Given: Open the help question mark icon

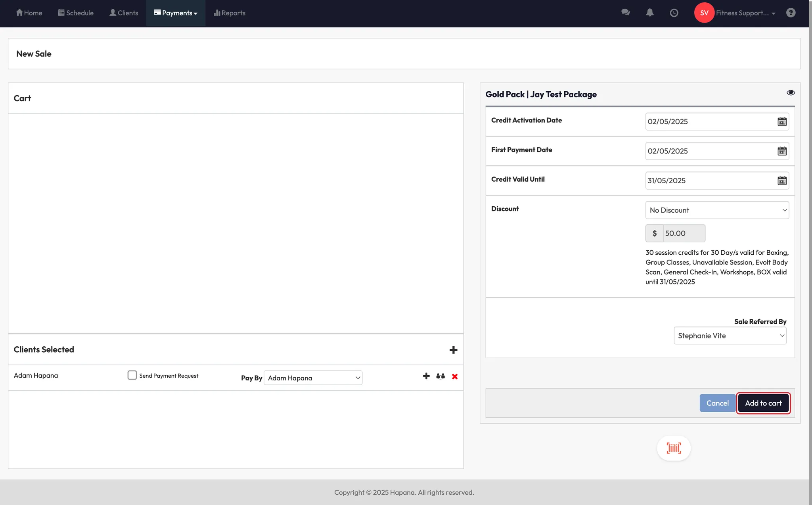Looking at the screenshot, I should [791, 13].
